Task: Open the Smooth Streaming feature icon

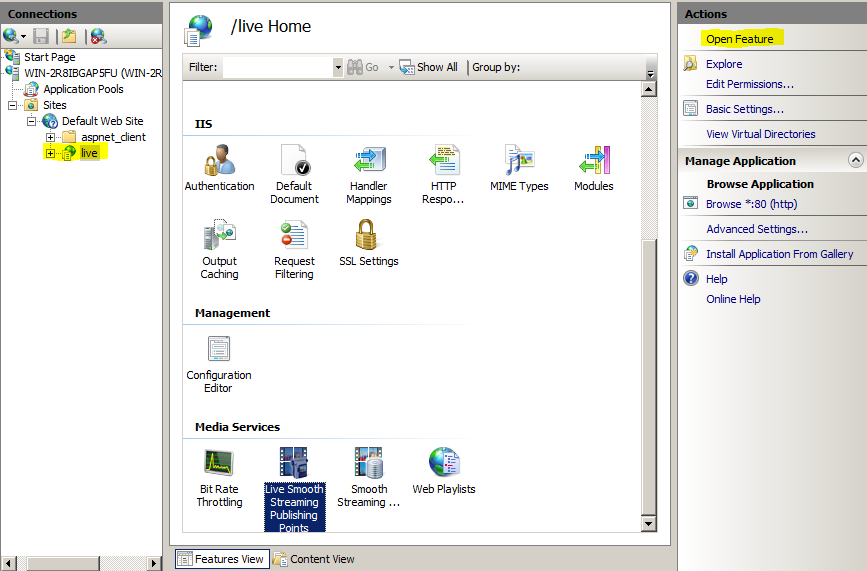Action: click(368, 463)
